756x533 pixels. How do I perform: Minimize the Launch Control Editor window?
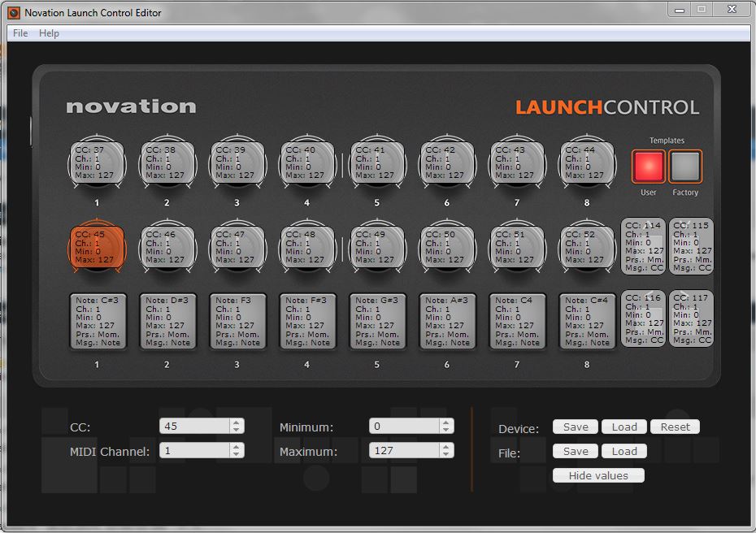(680, 10)
